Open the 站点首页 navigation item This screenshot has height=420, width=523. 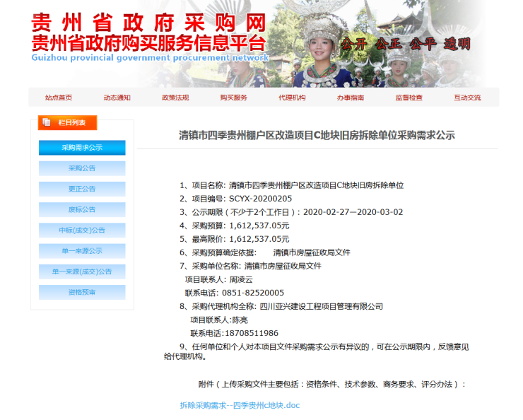pyautogui.click(x=59, y=98)
